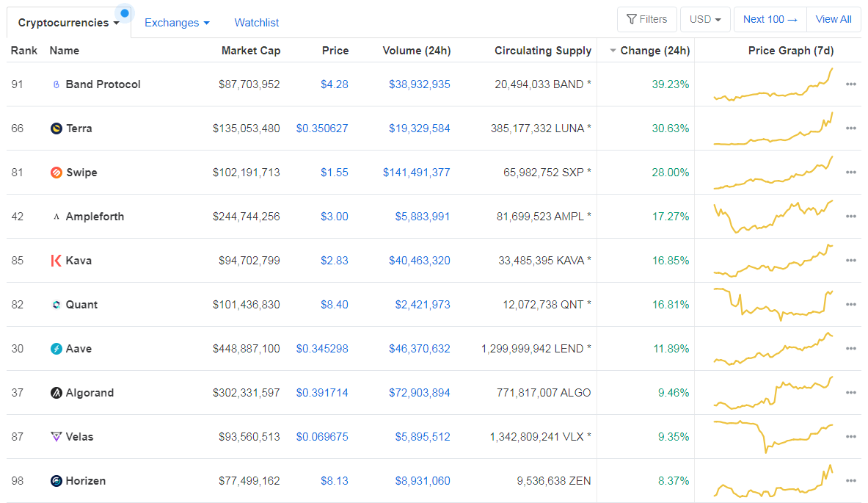Open the Kava name link
Image resolution: width=868 pixels, height=503 pixels.
pyautogui.click(x=79, y=261)
